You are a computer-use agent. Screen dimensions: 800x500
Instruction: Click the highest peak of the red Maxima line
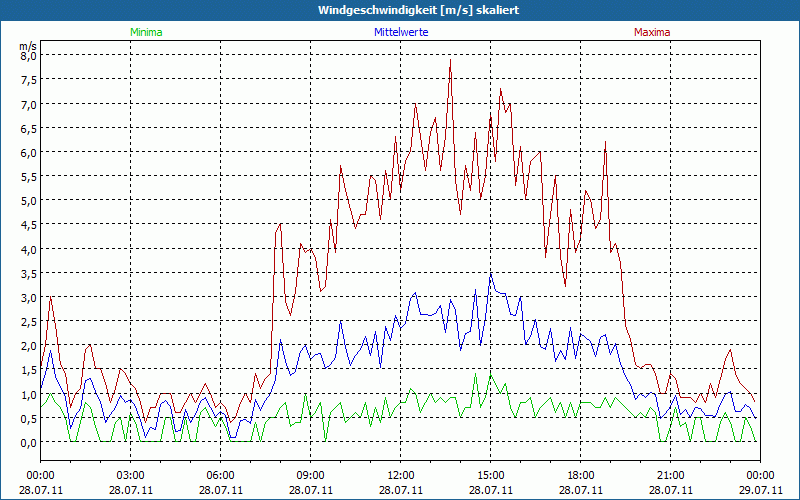click(x=451, y=60)
